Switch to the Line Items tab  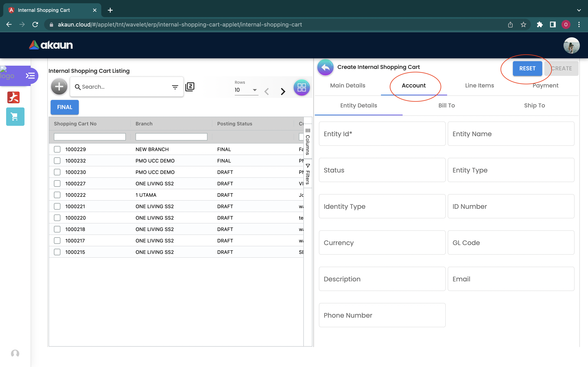pyautogui.click(x=479, y=85)
